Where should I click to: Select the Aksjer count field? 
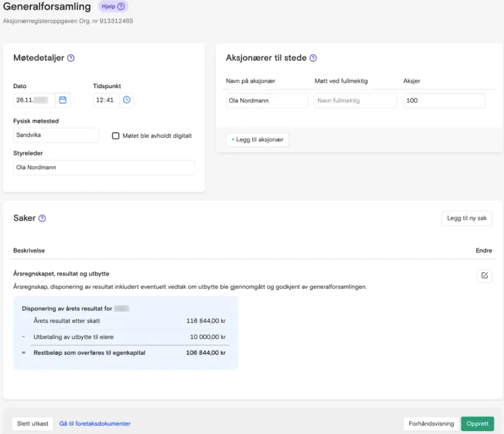click(x=444, y=101)
